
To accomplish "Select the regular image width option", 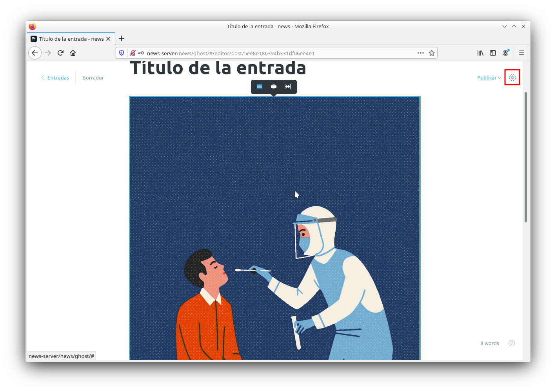I will [260, 87].
